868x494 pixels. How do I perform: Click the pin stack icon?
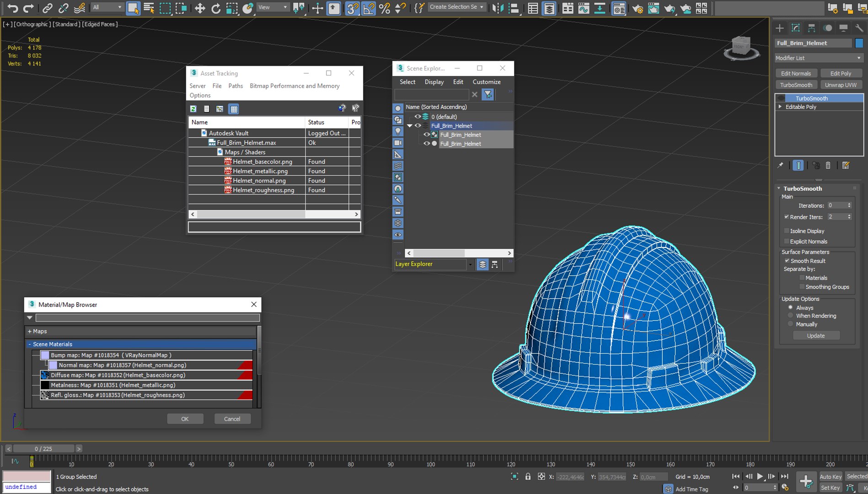pos(780,166)
